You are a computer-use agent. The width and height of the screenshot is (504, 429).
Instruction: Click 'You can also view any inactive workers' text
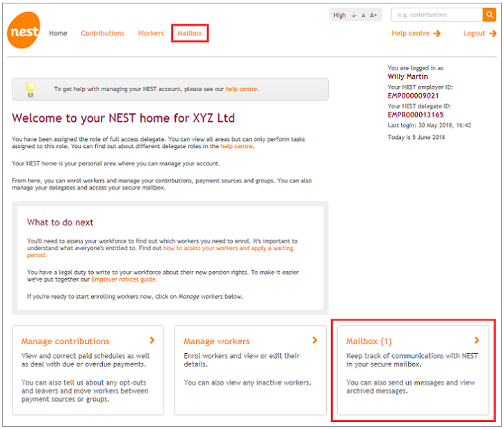[247, 382]
